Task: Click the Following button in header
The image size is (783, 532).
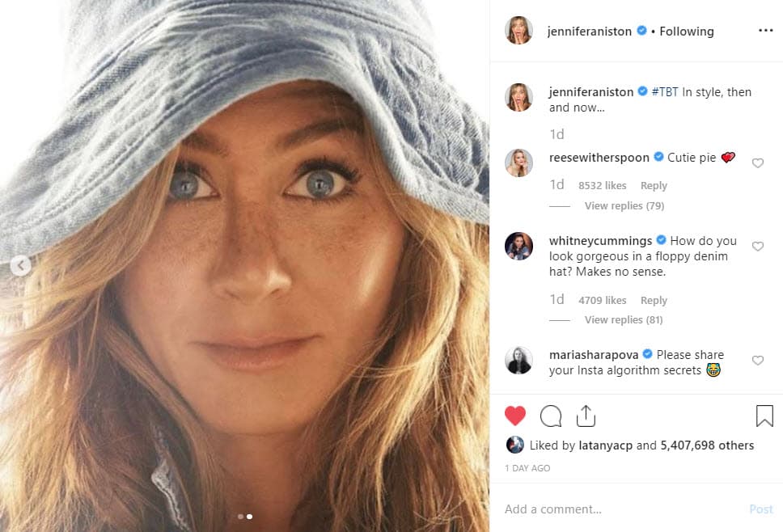Action: point(686,32)
